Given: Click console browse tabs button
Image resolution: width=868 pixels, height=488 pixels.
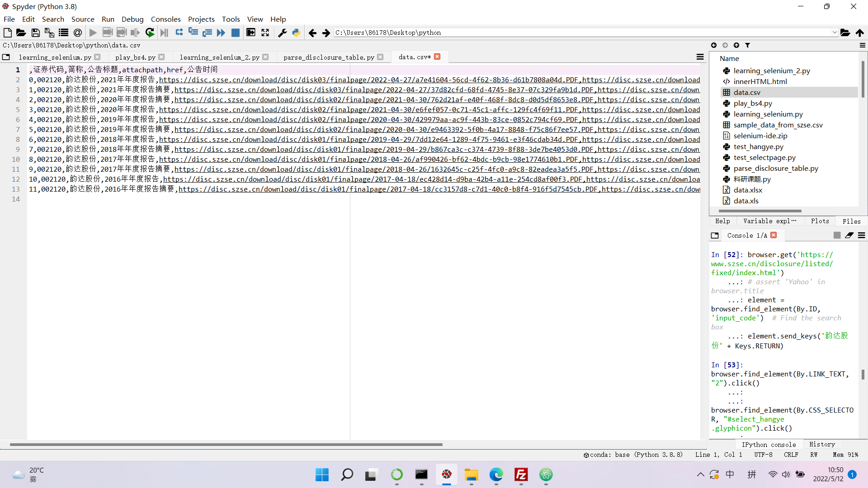Looking at the screenshot, I should point(715,235).
